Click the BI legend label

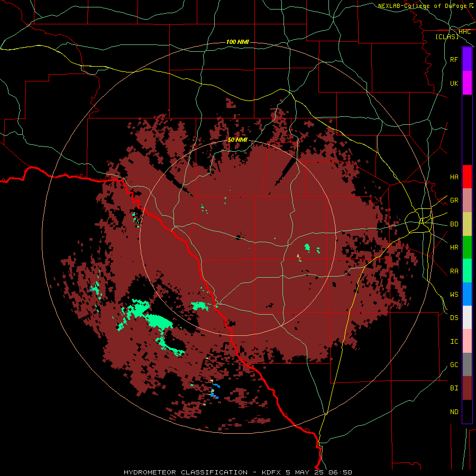[x=454, y=388]
